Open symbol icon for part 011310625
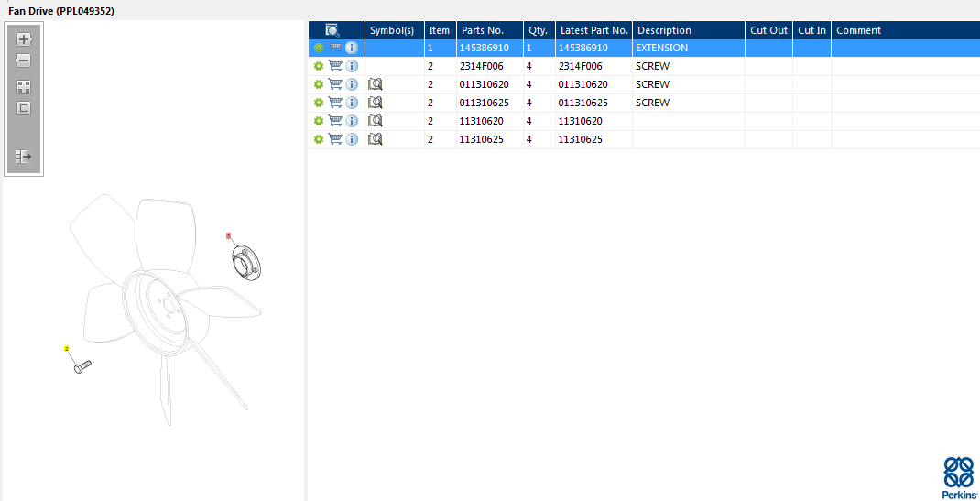This screenshot has height=501, width=980. pyautogui.click(x=375, y=102)
